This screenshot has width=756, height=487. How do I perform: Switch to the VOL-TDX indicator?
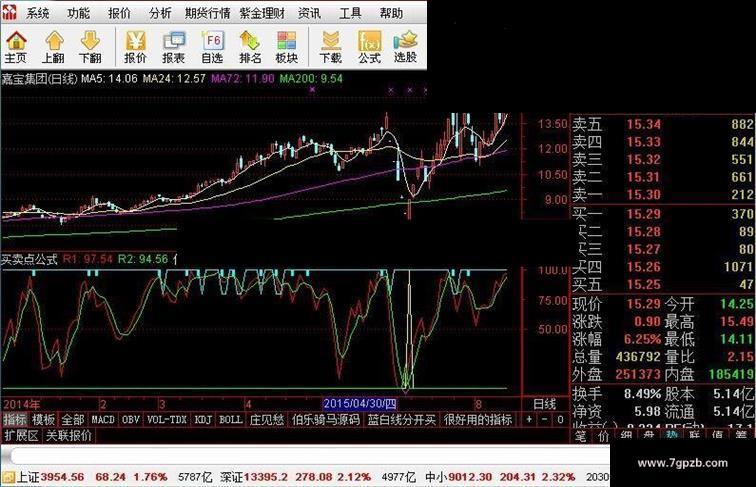167,419
